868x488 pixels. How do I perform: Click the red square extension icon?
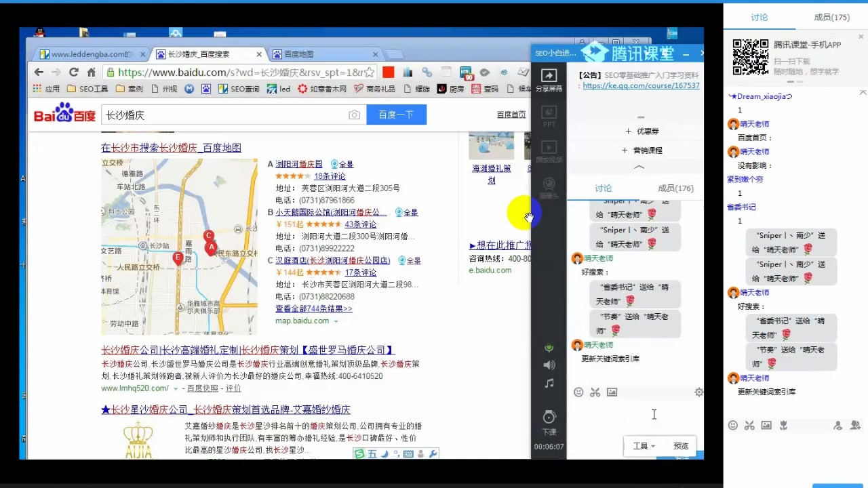pos(388,72)
